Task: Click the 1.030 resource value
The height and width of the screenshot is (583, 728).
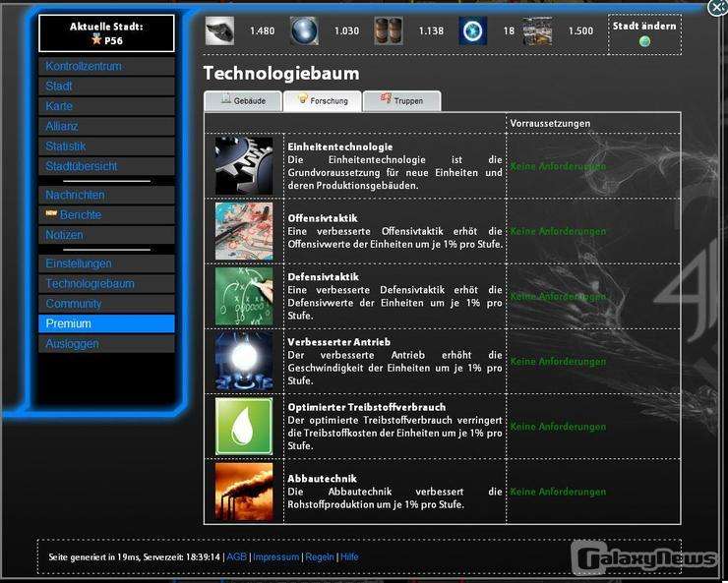Action: pos(346,31)
